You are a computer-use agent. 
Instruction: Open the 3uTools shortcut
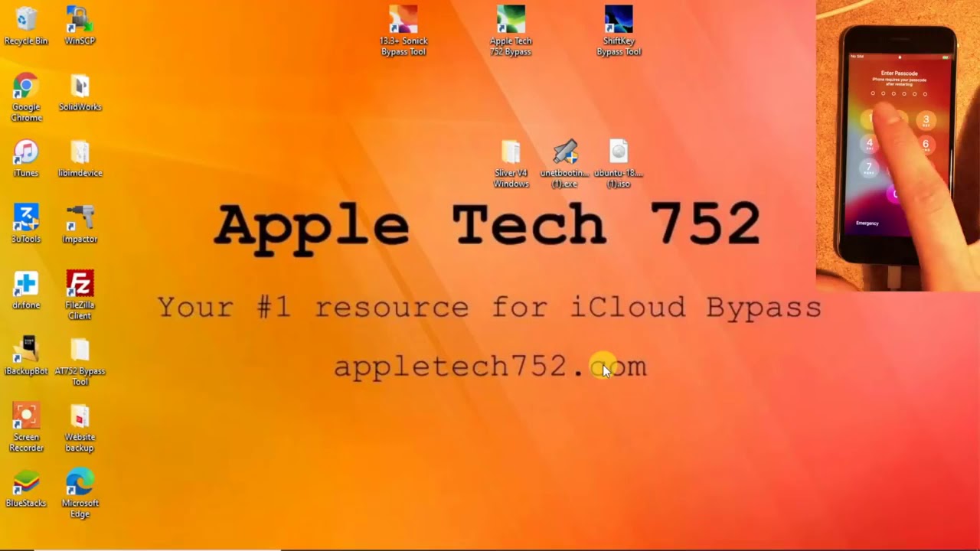coord(26,224)
